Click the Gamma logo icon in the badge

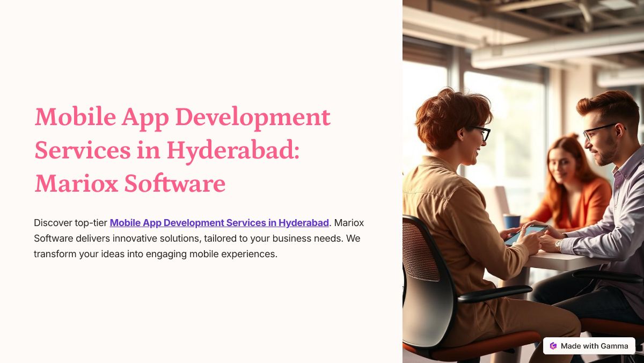click(553, 346)
